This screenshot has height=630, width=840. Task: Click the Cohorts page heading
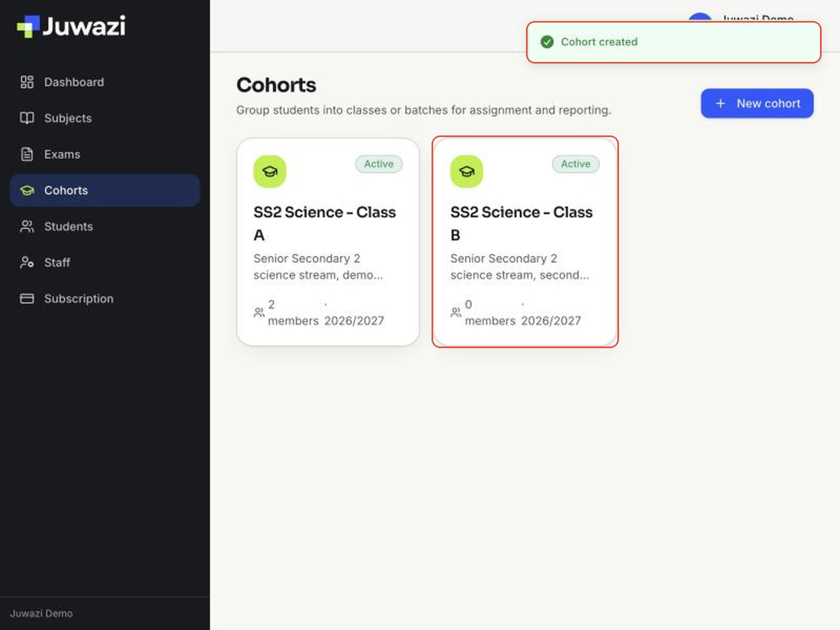tap(276, 85)
